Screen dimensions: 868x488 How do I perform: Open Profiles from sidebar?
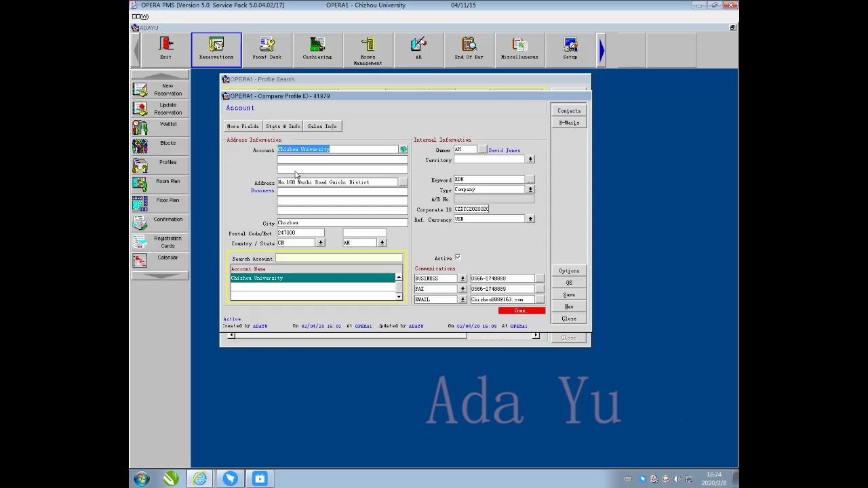160,165
